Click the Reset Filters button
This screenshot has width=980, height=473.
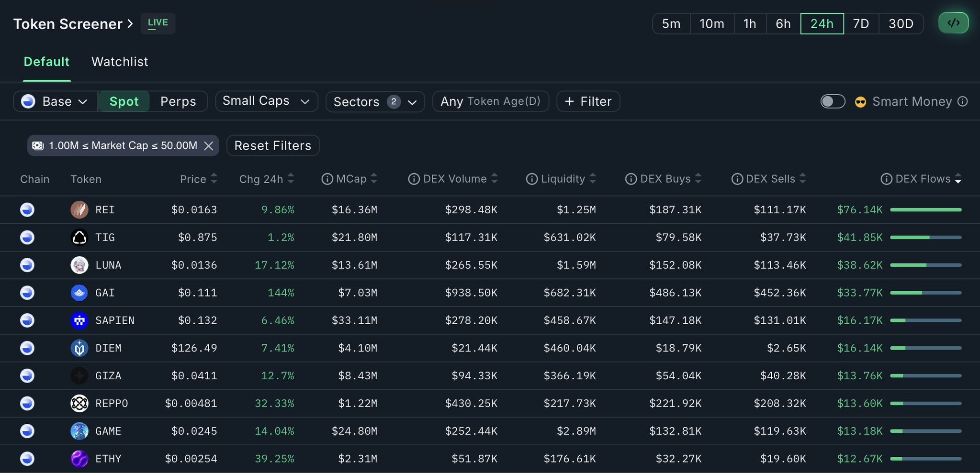(x=273, y=146)
